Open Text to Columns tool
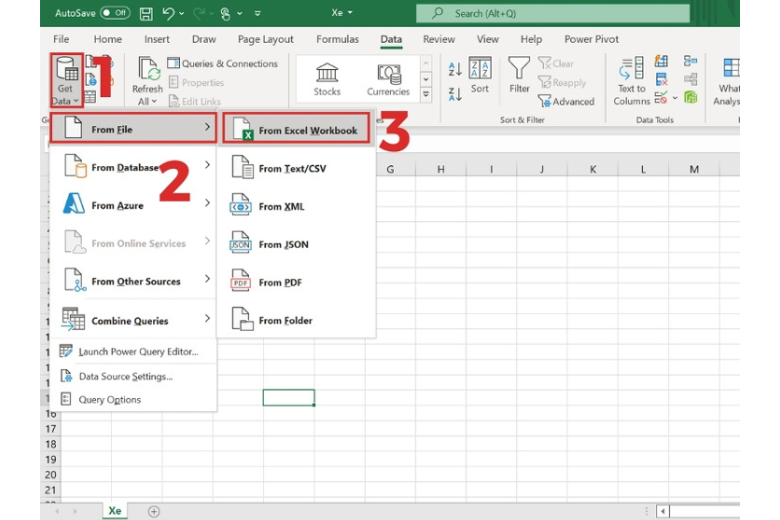Image resolution: width=780 pixels, height=520 pixels. pyautogui.click(x=632, y=78)
